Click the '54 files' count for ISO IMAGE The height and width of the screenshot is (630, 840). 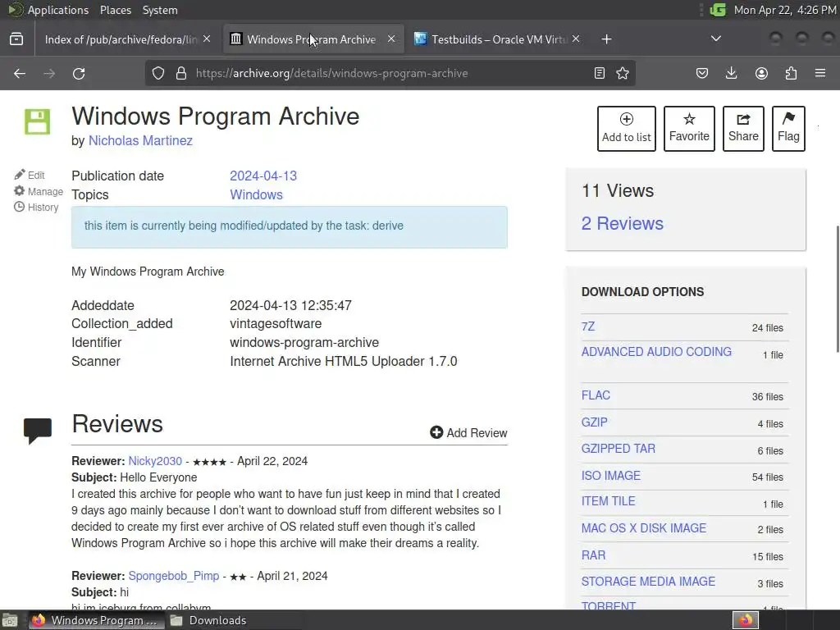767,477
